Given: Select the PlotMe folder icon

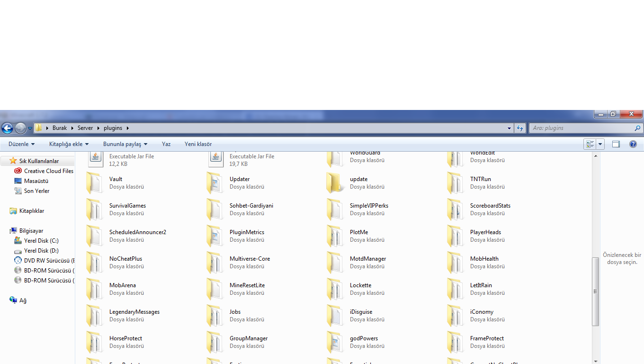Looking at the screenshot, I should (335, 236).
